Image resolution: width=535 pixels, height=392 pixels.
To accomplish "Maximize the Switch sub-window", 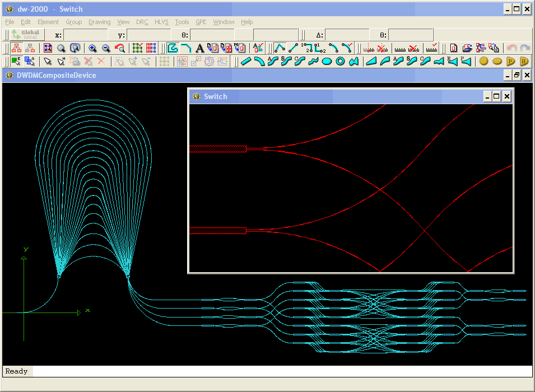I will pos(496,96).
